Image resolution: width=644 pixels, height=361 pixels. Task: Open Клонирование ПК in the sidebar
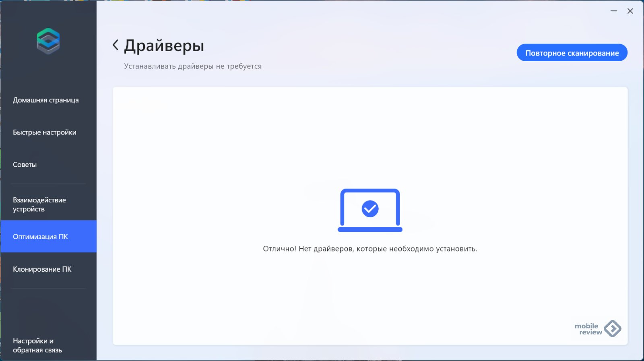point(42,269)
